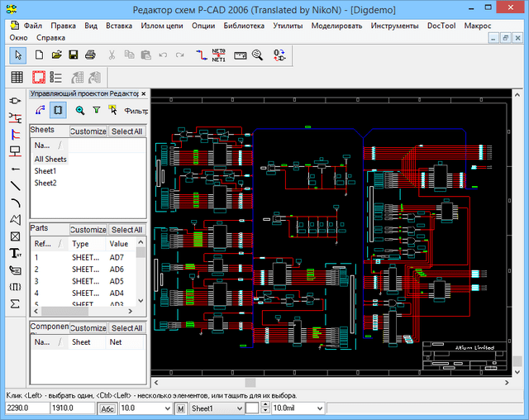Click the Save (floppy disk) toolbar icon
Image resolution: width=529 pixels, height=420 pixels.
pyautogui.click(x=73, y=55)
